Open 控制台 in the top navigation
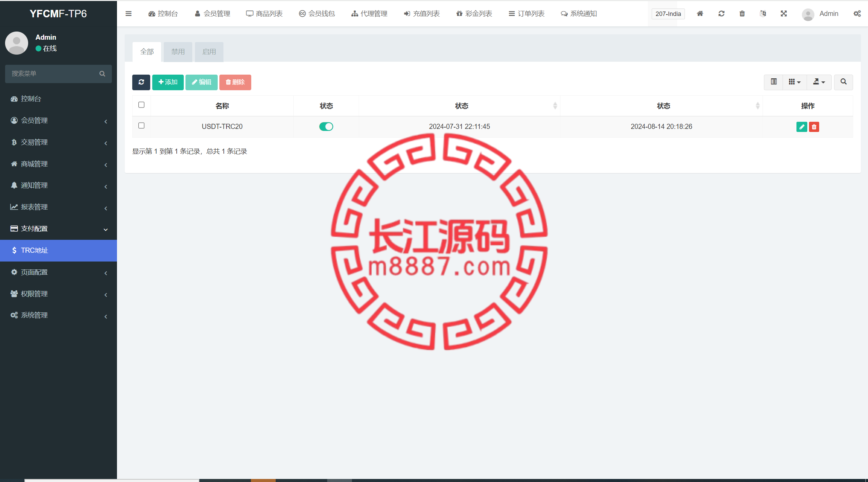Viewport: 868px width, 482px height. click(x=163, y=14)
